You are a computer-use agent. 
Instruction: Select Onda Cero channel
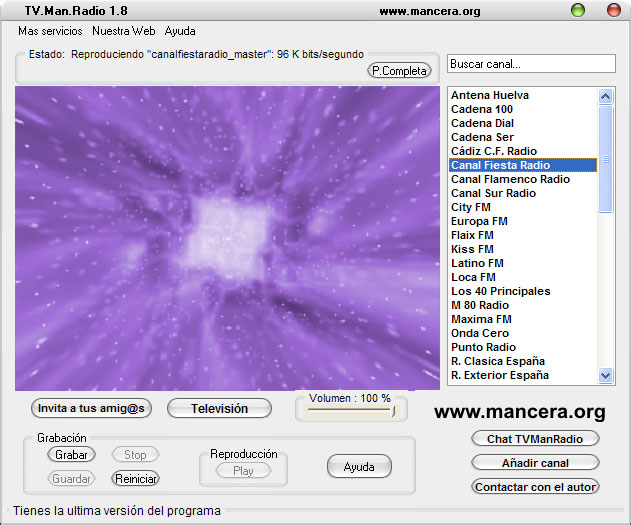523,334
